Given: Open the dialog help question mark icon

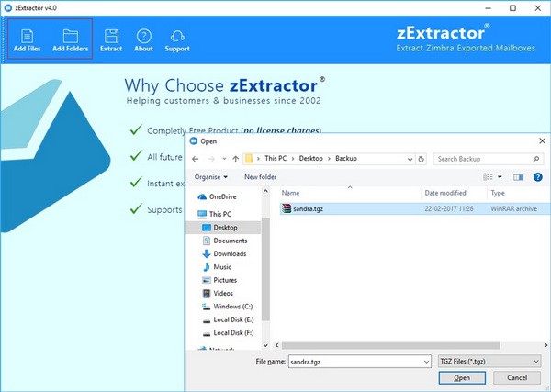Looking at the screenshot, I should click(x=537, y=176).
